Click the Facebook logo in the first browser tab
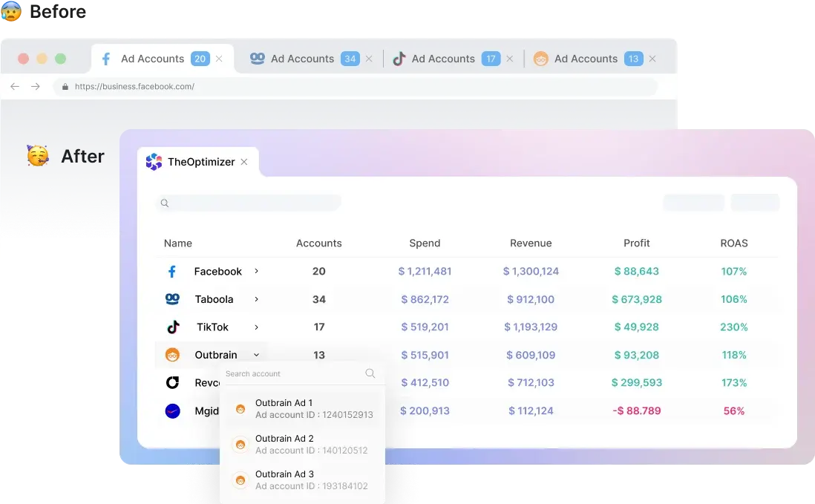 click(106, 59)
